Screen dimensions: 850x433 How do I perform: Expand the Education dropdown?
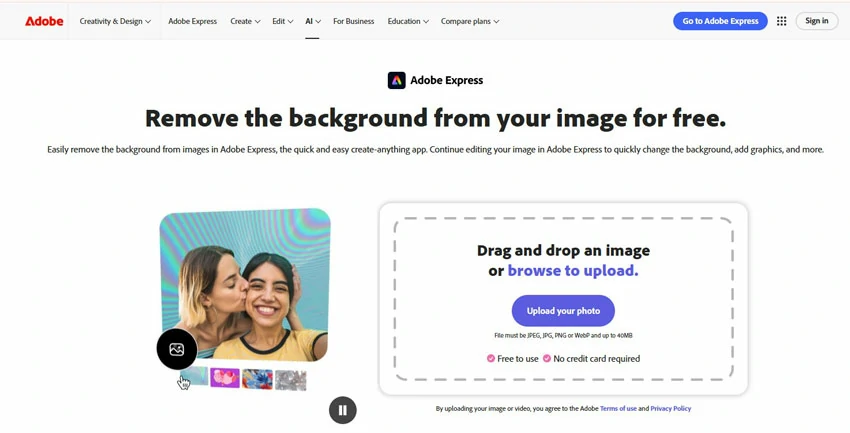click(408, 21)
